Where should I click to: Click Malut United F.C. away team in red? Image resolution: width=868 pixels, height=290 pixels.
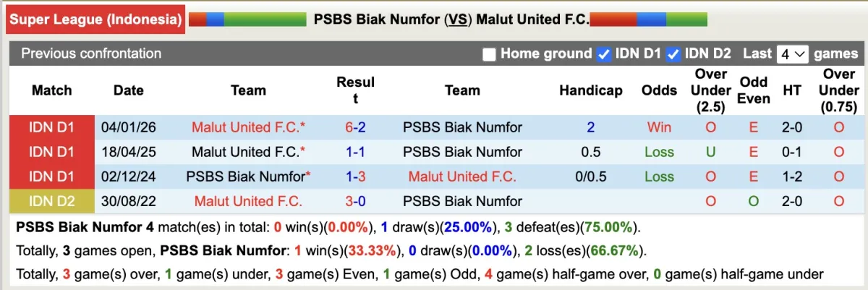462,176
